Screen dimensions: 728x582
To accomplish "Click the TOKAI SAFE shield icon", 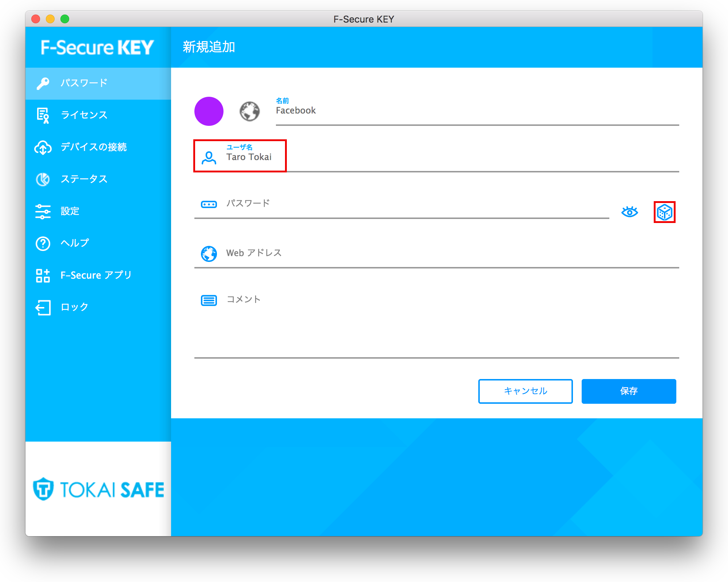I will tap(43, 489).
